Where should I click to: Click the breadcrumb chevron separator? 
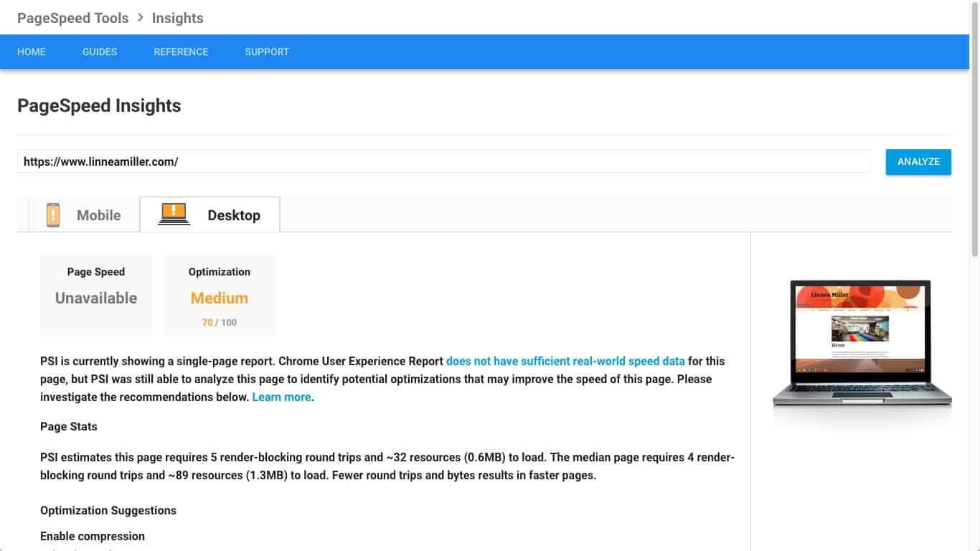(141, 18)
